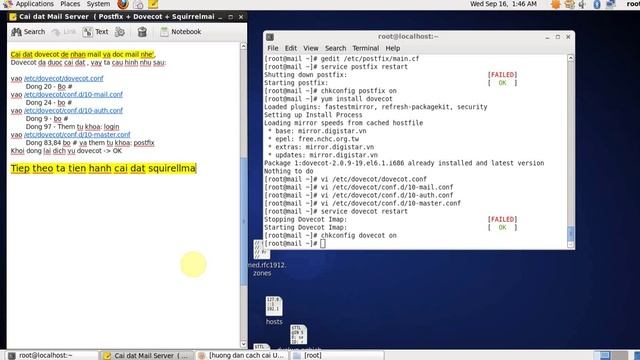Open the Notebook selector in note toolbar
Image resolution: width=640 pixels, height=360 pixels.
pyautogui.click(x=181, y=32)
